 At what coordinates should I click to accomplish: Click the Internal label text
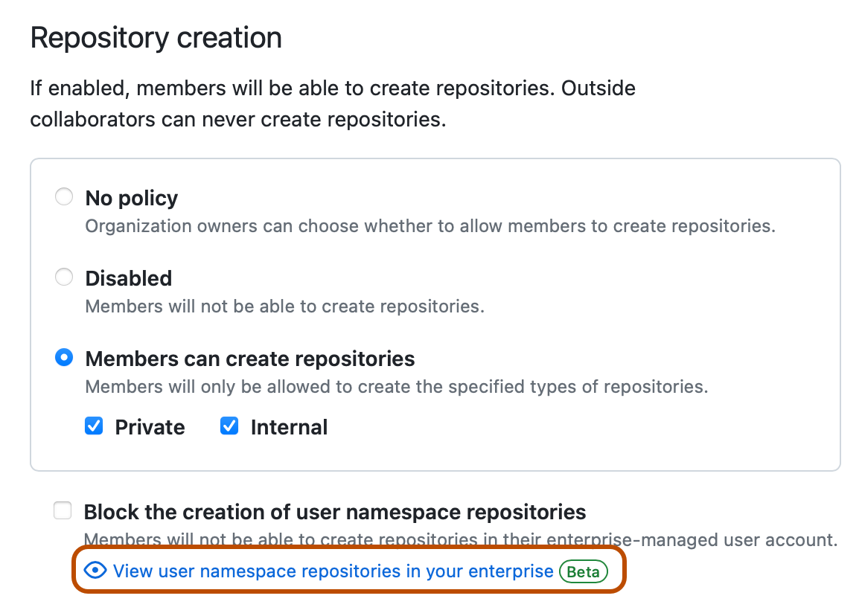(x=290, y=426)
